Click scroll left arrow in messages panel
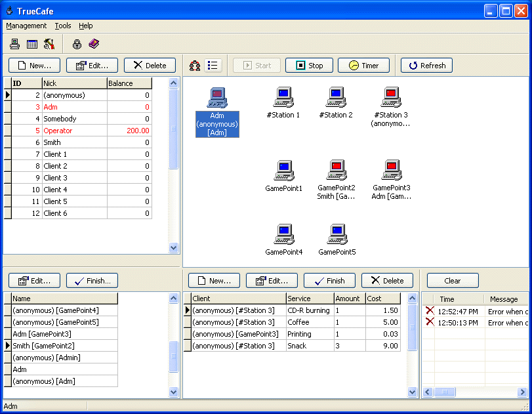Screen dimensions: 532x414 427,392
